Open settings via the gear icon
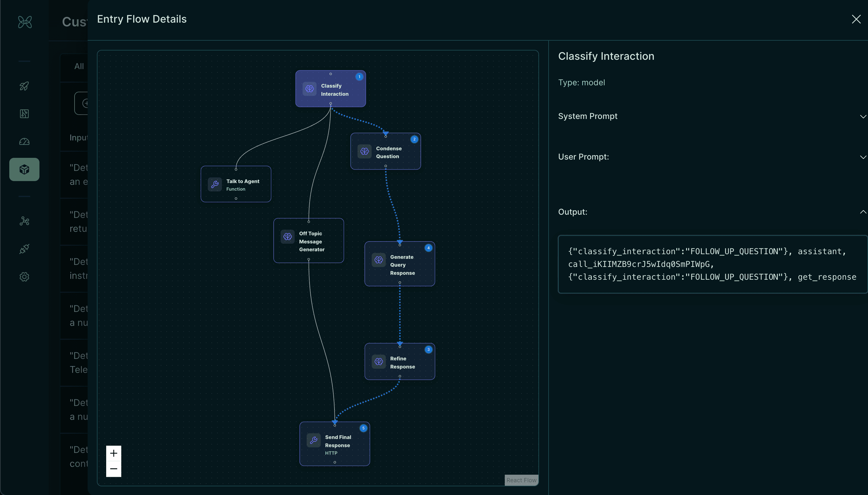 tap(24, 277)
